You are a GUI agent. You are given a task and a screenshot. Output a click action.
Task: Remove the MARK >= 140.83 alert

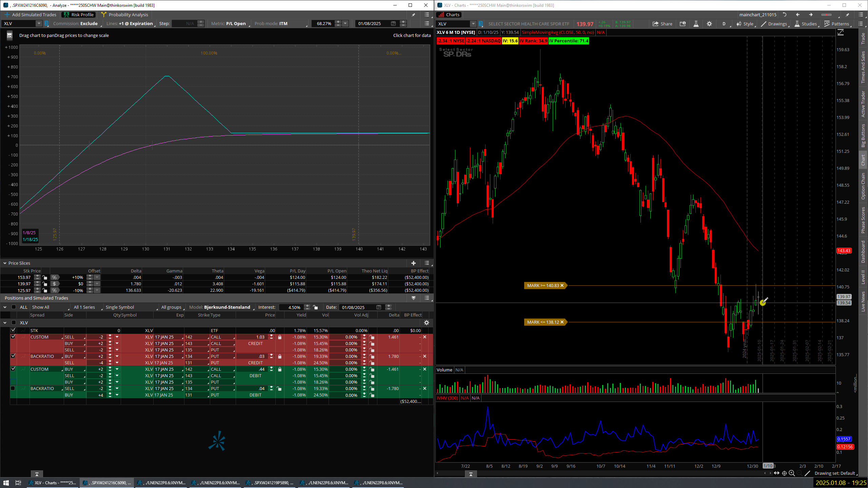562,285
